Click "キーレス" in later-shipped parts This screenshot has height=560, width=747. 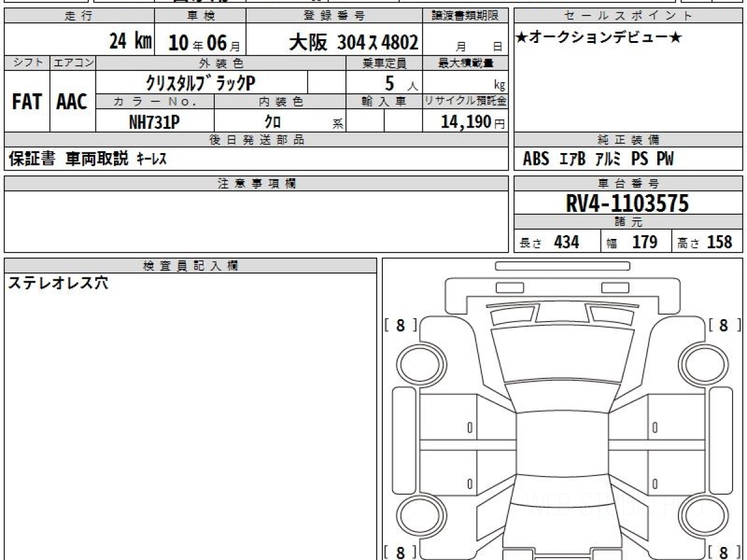[151, 159]
